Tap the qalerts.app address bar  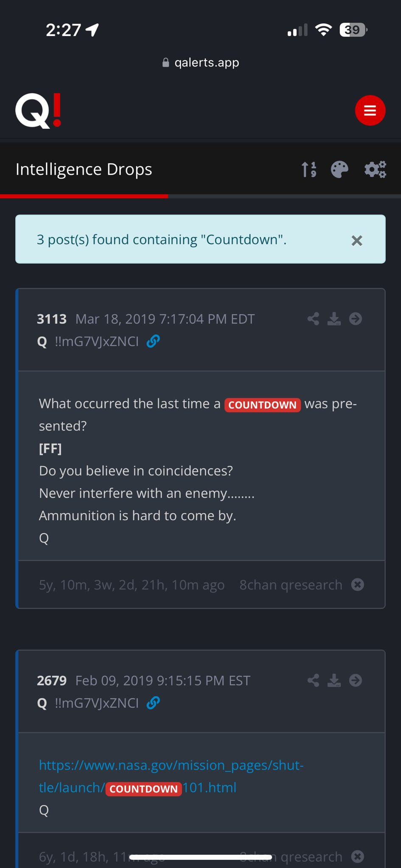click(x=201, y=63)
